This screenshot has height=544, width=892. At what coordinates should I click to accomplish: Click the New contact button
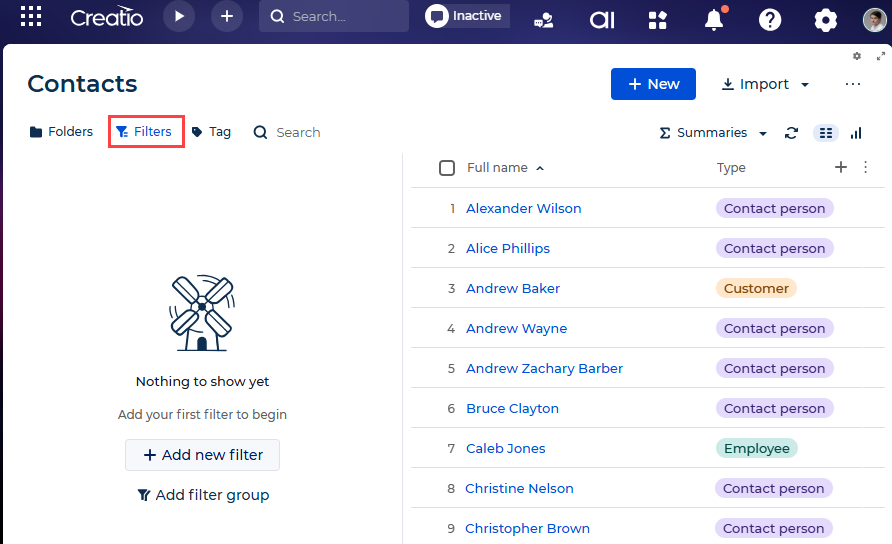pos(653,84)
